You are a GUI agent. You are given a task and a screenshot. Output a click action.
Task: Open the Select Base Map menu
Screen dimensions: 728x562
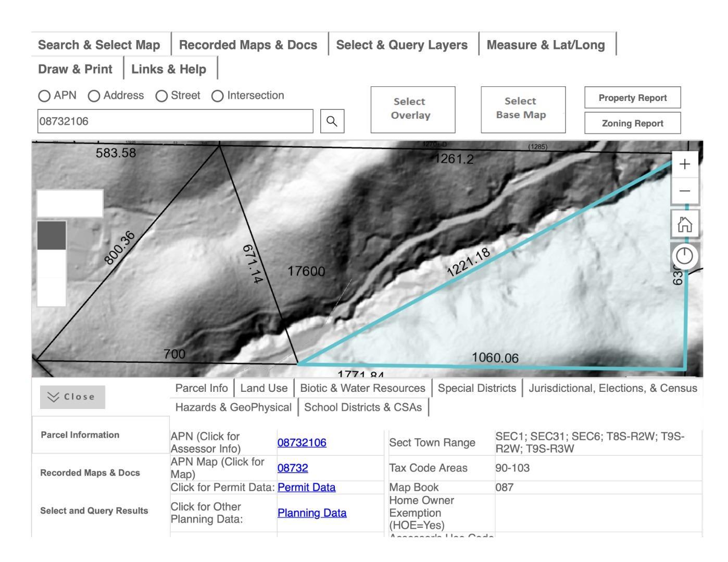(x=523, y=109)
